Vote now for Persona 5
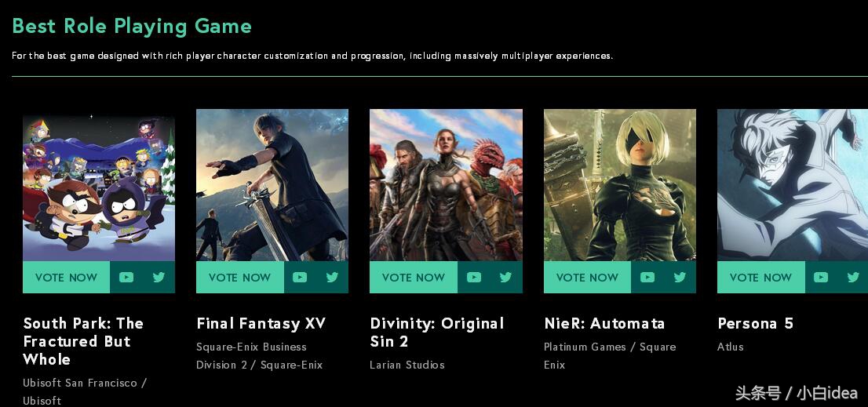 [x=761, y=277]
